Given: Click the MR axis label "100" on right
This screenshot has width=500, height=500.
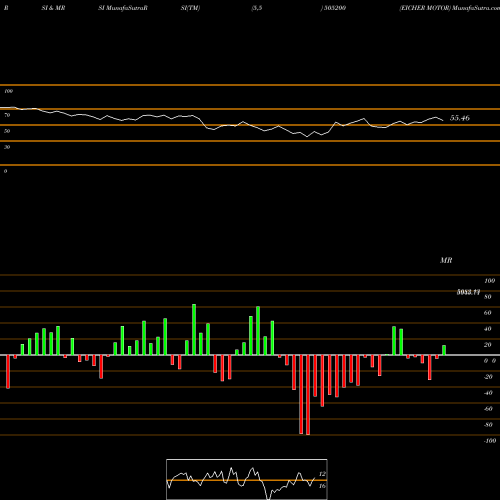Looking at the screenshot, I should pos(490,281).
